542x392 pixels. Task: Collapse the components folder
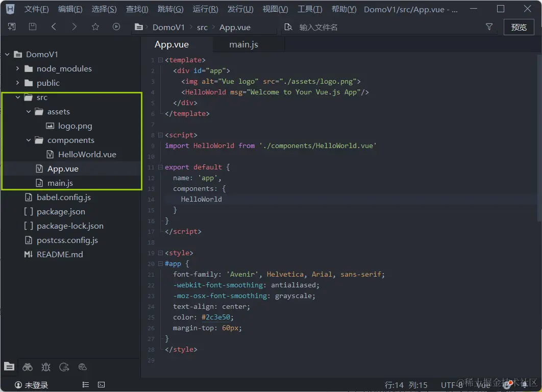(x=29, y=140)
